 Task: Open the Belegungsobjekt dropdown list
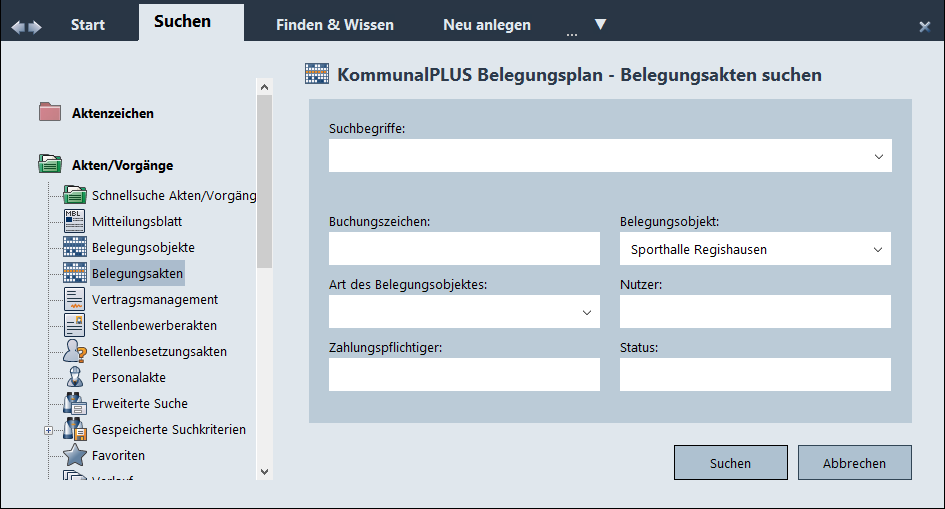pos(878,249)
